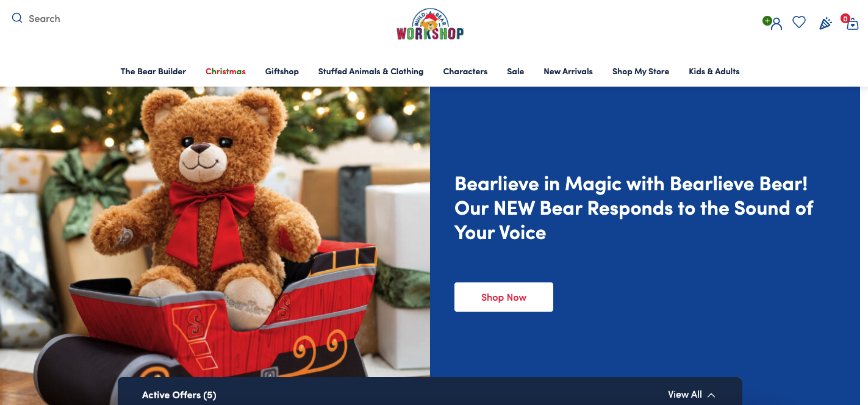
Task: Open Stuffed Animals & Clothing menu
Action: tap(371, 71)
